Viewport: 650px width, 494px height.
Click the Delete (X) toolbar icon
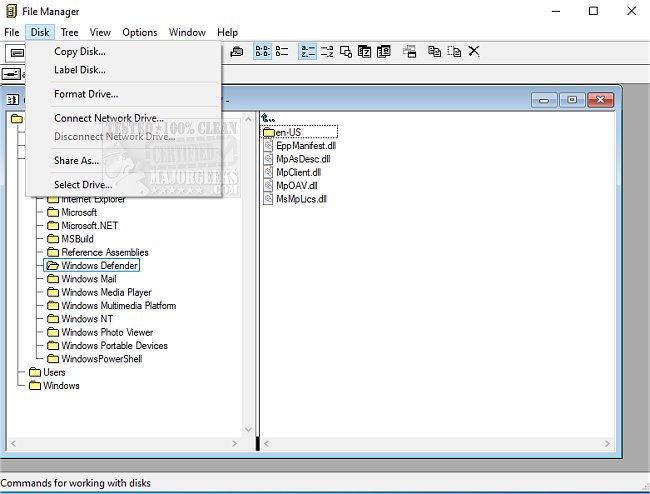[474, 51]
